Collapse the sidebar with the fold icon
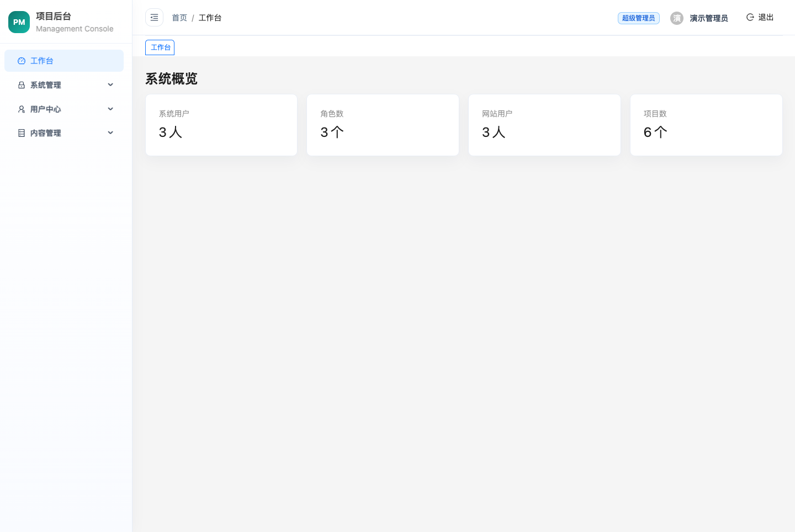 coord(154,18)
